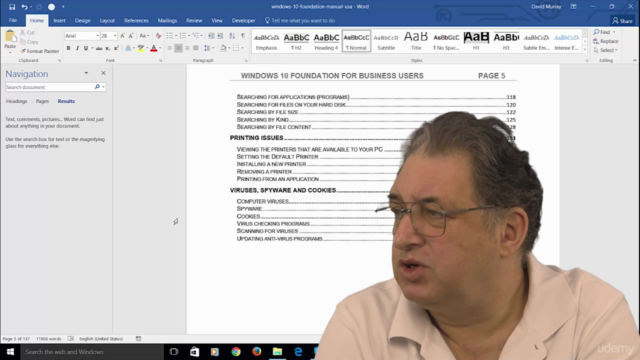Decrease font size with shrink font icon
The width and height of the screenshot is (640, 360).
pos(131,36)
